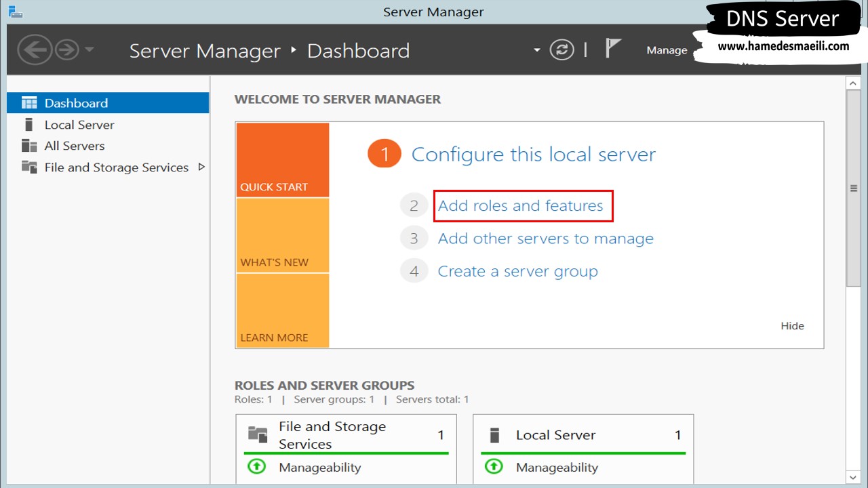Click the File and Storage Services sidebar icon

pyautogui.click(x=29, y=167)
